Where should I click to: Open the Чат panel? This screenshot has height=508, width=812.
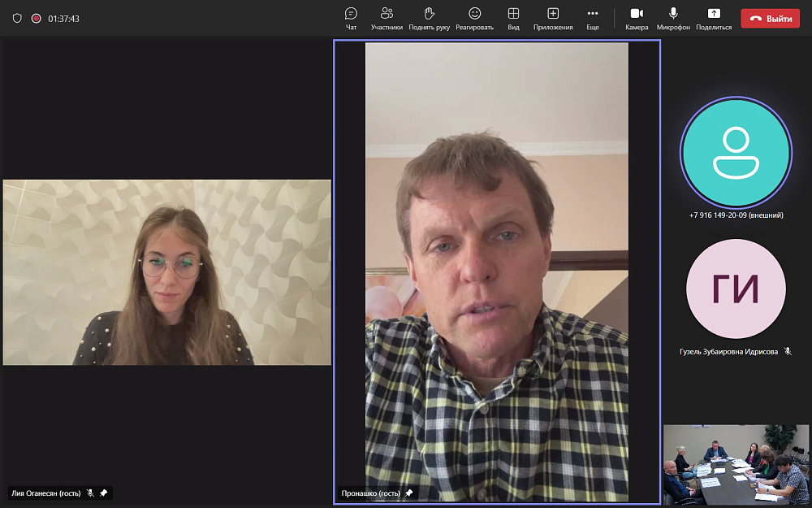point(351,18)
